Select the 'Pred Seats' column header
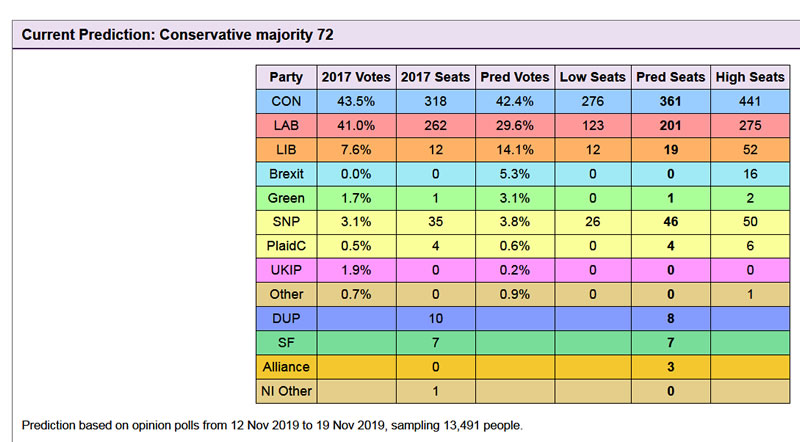This screenshot has height=442, width=800. [x=670, y=77]
